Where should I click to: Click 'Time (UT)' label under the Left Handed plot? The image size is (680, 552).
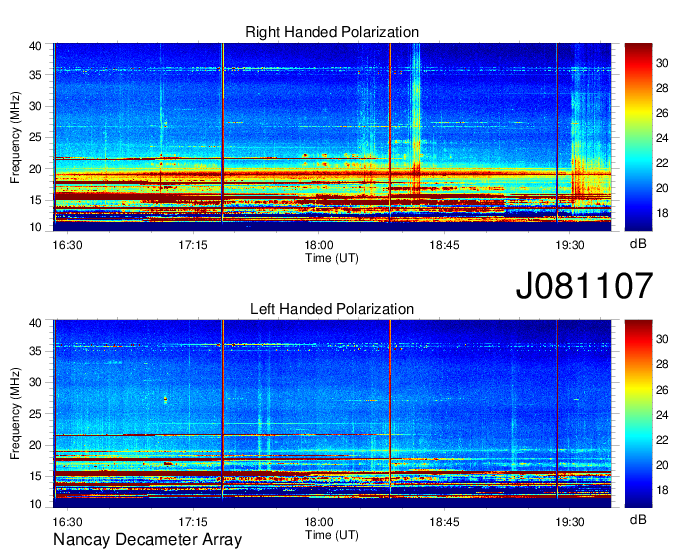click(332, 535)
